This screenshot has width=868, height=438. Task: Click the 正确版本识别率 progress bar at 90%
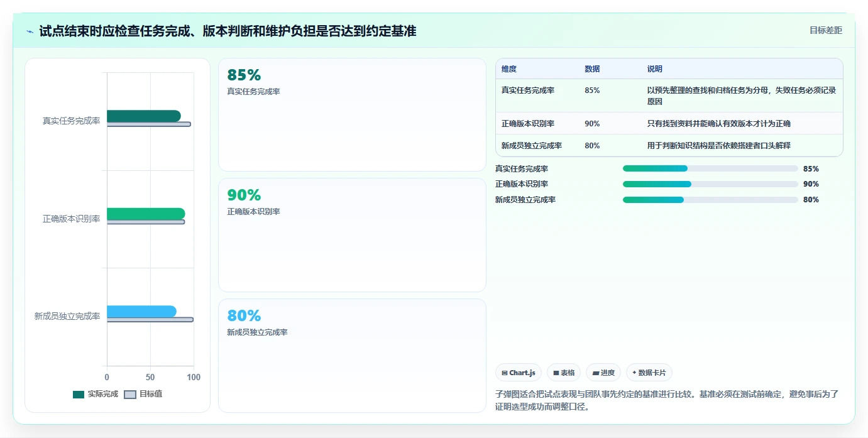coord(710,184)
